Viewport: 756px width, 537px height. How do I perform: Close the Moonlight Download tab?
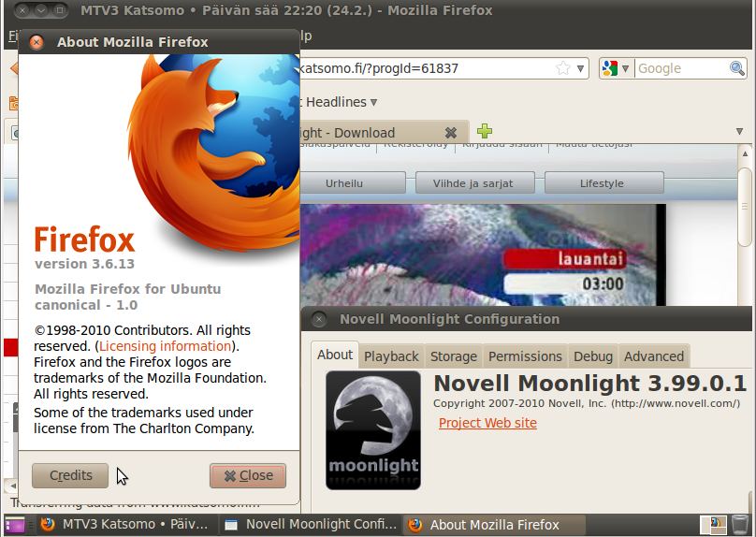(x=450, y=133)
